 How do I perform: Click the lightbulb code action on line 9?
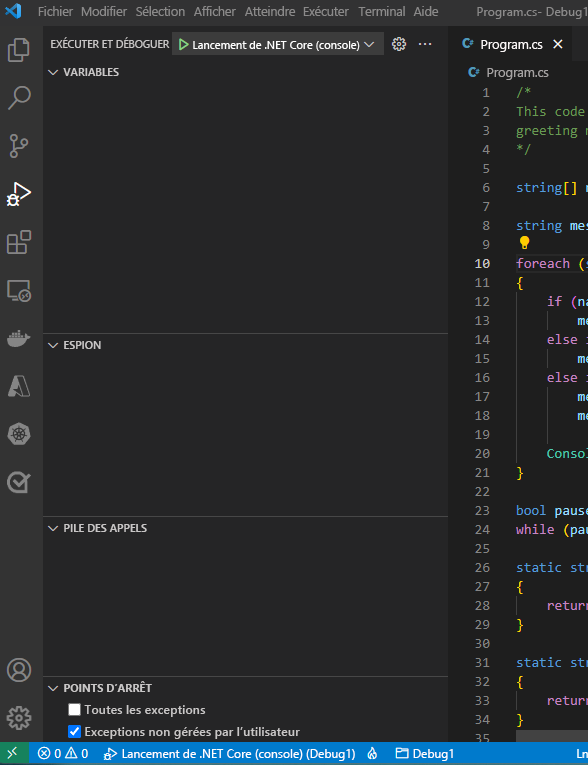(524, 243)
